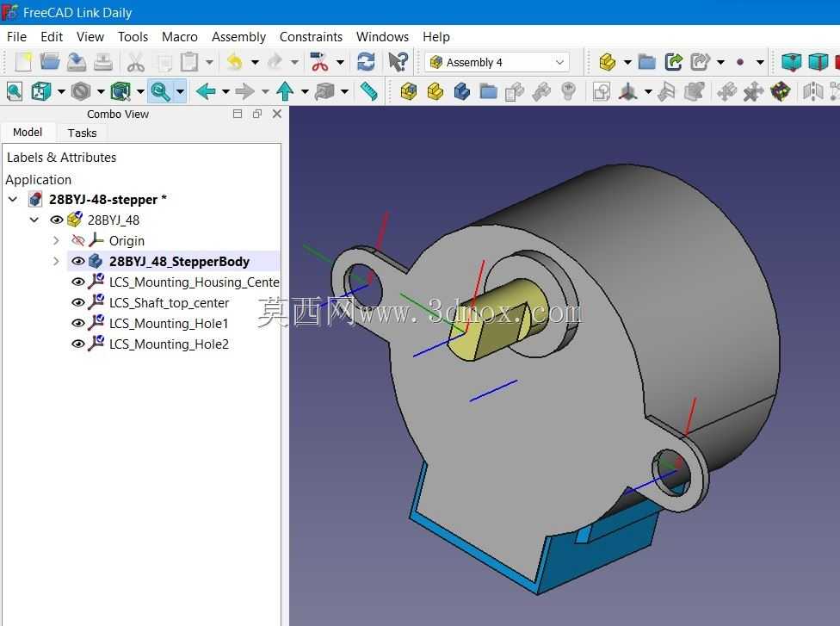The image size is (840, 626).
Task: Open the Constraints menu
Action: pos(311,37)
